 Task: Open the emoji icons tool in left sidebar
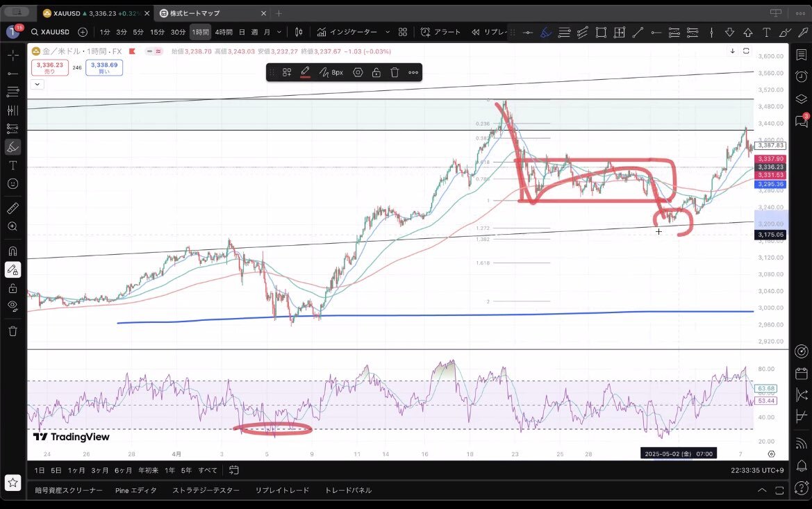click(13, 184)
